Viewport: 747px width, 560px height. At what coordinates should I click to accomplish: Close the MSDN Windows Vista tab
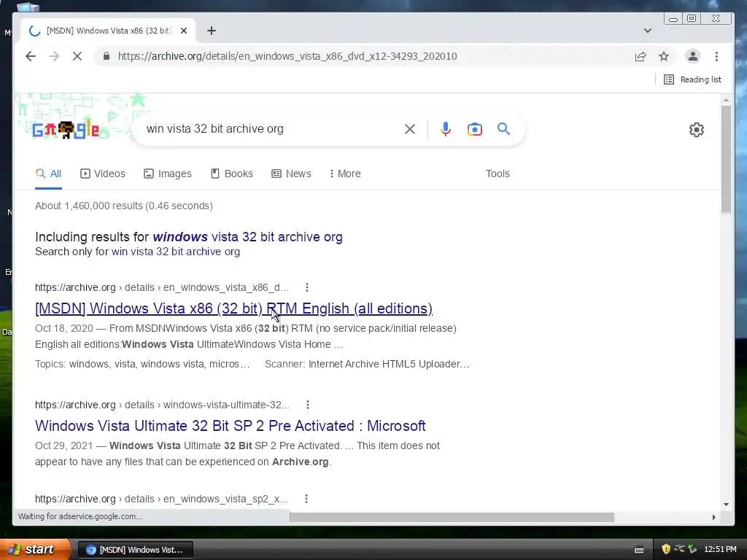click(x=184, y=31)
